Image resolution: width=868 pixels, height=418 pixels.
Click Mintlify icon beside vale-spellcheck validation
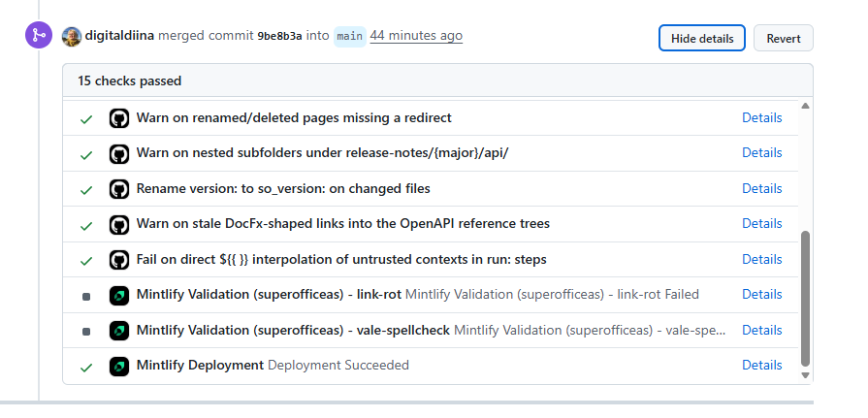(x=119, y=331)
